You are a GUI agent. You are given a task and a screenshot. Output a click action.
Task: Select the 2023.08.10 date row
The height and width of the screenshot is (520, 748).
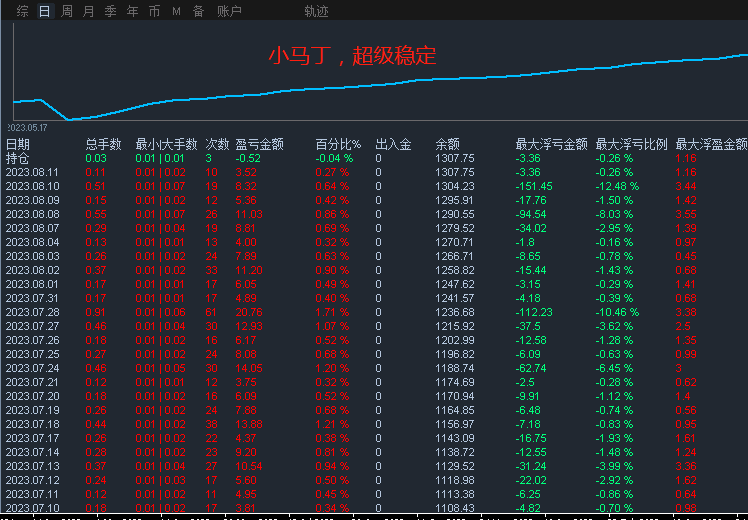click(x=374, y=186)
